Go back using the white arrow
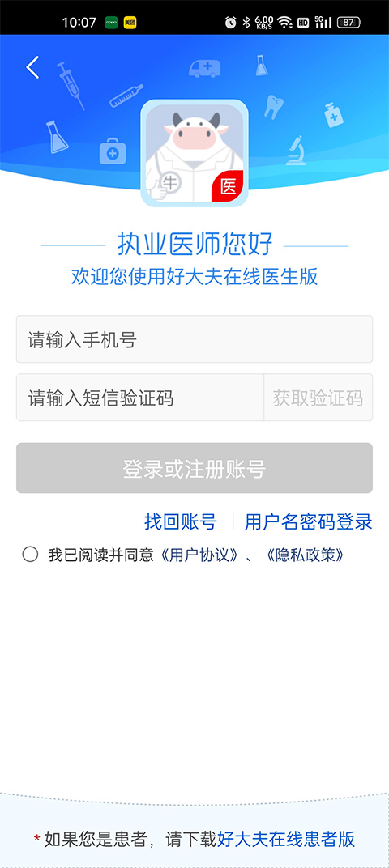 32,67
